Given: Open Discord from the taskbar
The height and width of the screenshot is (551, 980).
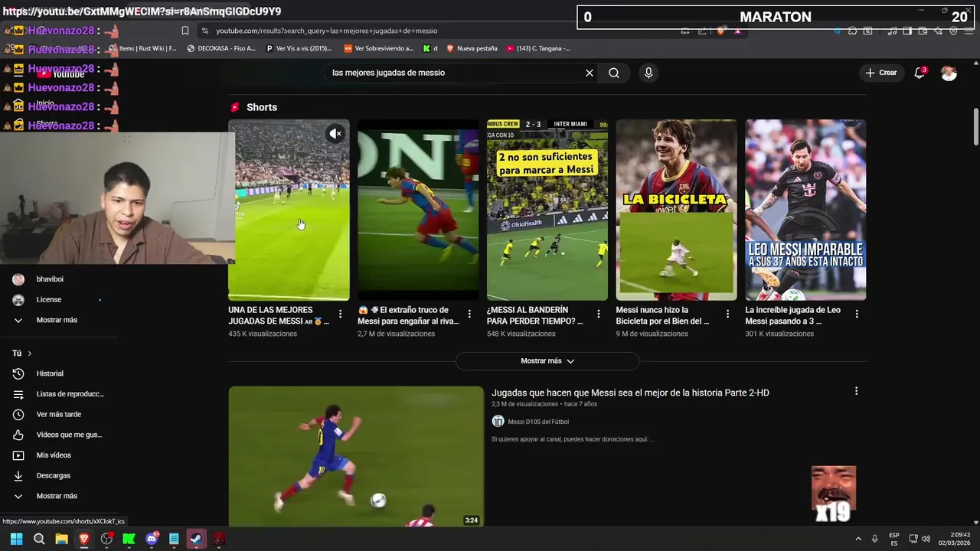Looking at the screenshot, I should coord(152,539).
